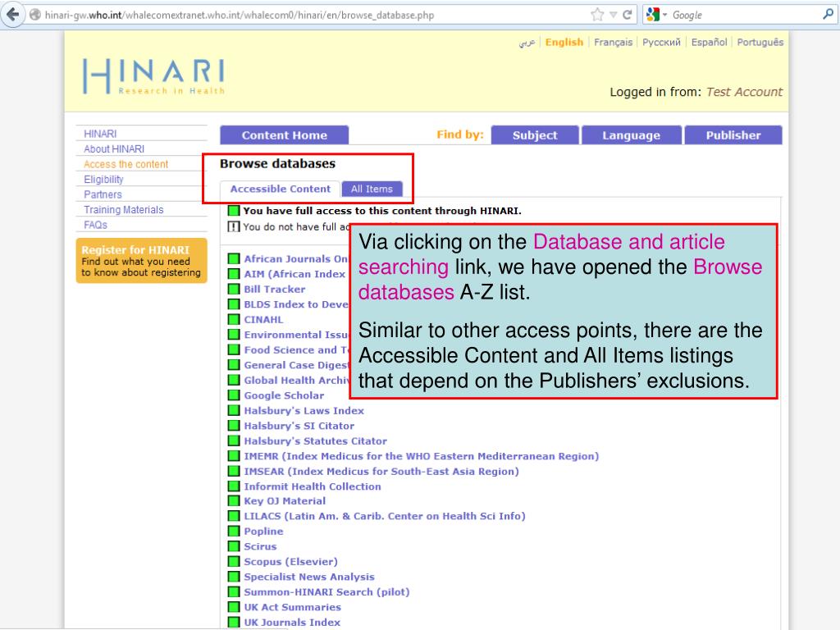Open Access the content sidebar item
Viewport: 840px width, 630px height.
click(126, 164)
